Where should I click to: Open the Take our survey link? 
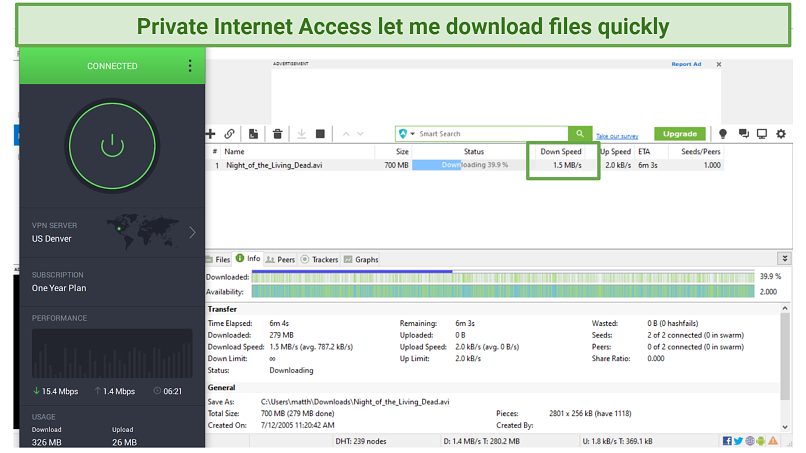click(x=617, y=136)
